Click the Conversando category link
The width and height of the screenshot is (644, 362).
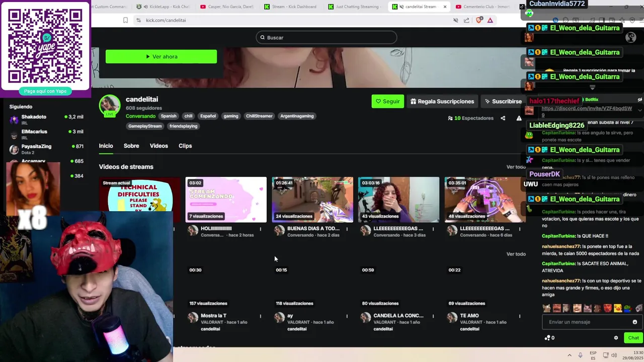click(140, 116)
